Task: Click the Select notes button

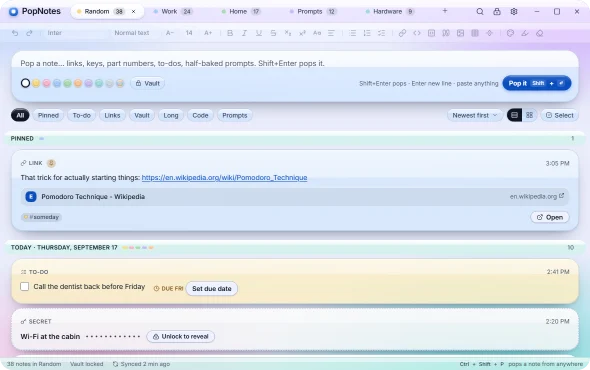Action: [560, 115]
